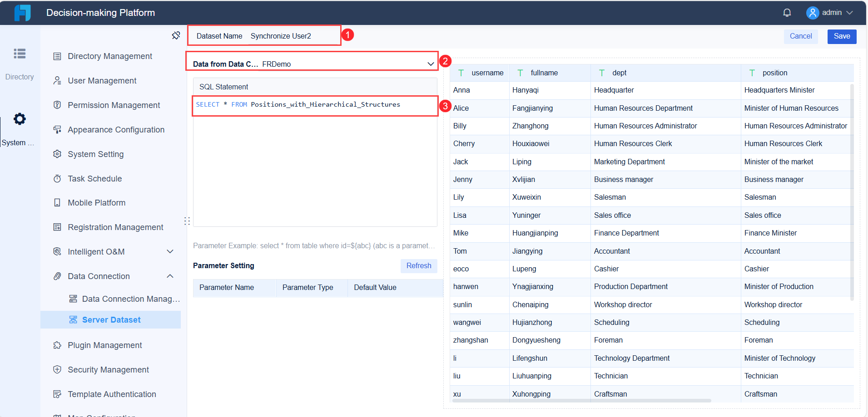Viewport: 868px width, 417px height.
Task: Click the filter icon on username column
Action: [x=461, y=72]
